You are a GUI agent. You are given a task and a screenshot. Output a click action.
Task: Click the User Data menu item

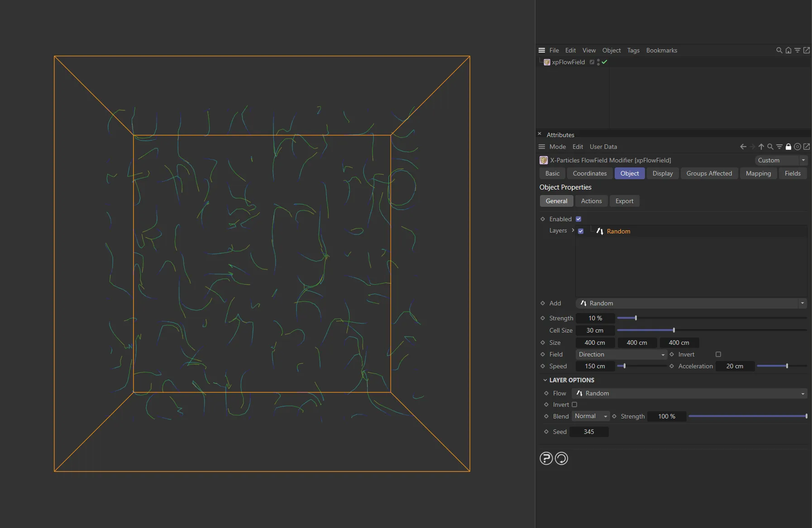[x=603, y=147]
